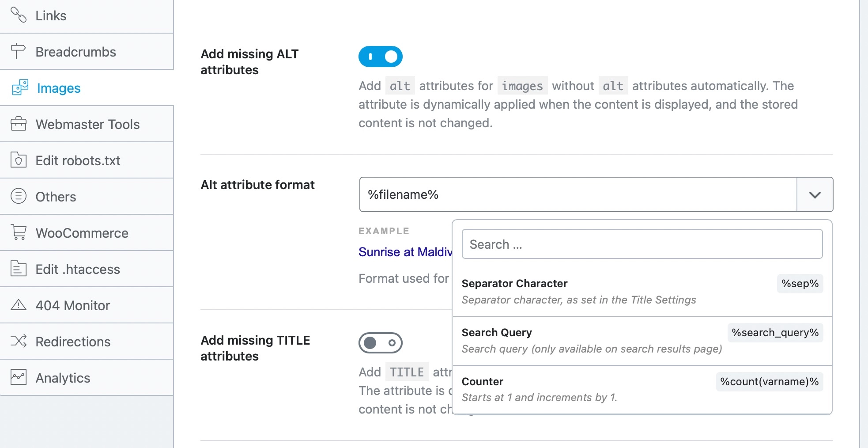868x448 pixels.
Task: Select the Counter variable option
Action: 642,389
